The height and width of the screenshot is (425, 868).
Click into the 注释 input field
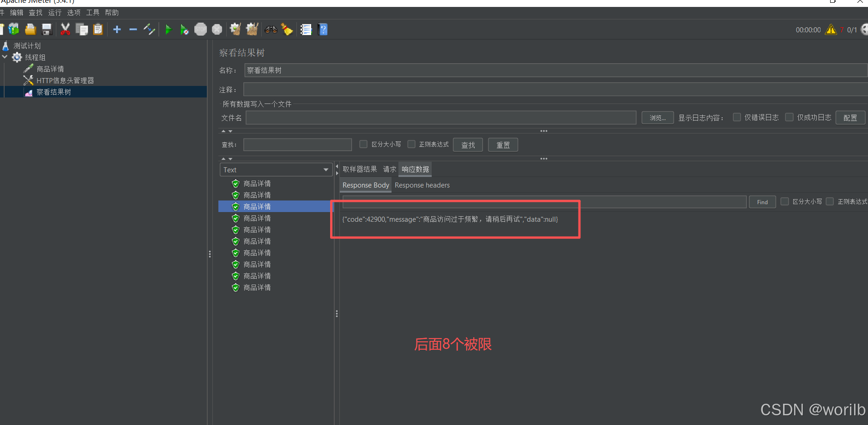tap(555, 90)
